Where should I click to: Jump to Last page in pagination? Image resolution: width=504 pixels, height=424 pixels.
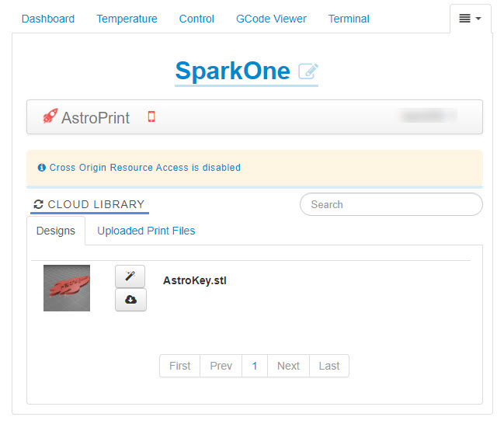[329, 366]
